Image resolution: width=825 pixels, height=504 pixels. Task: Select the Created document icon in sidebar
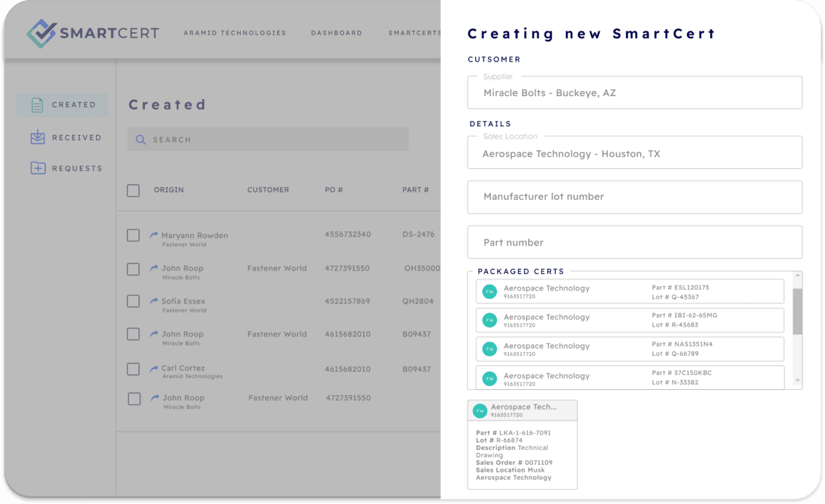[x=37, y=104]
